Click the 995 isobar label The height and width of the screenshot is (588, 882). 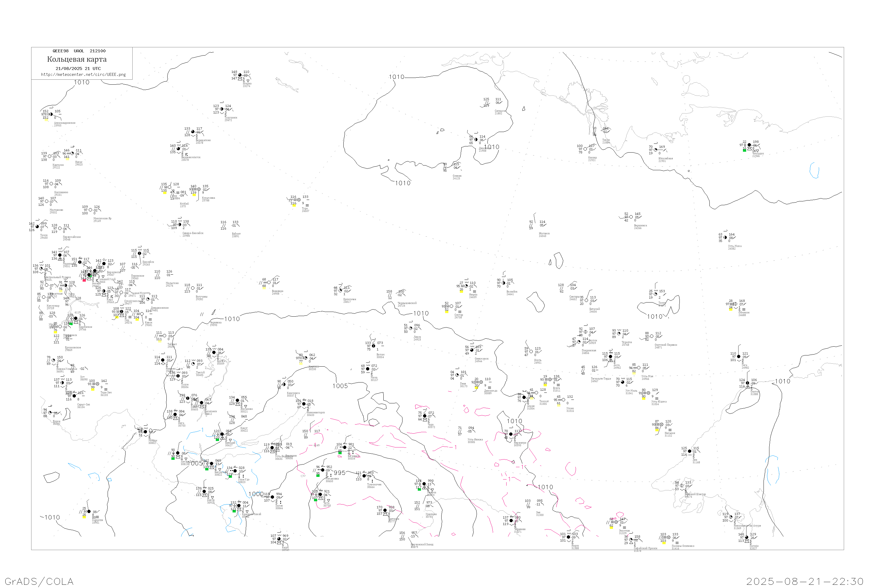click(x=339, y=473)
